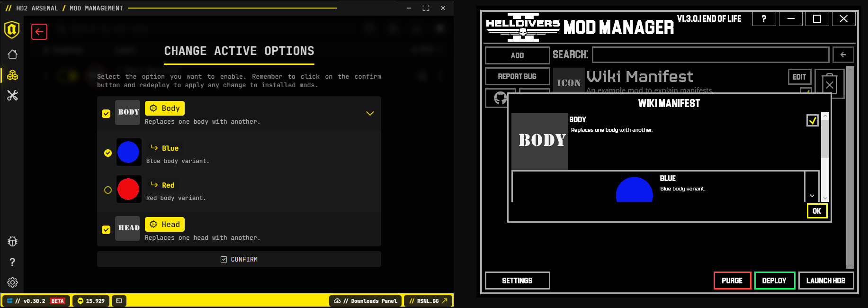Toggle the Head option checkbox in Arsenal
868x308 pixels.
pos(106,229)
